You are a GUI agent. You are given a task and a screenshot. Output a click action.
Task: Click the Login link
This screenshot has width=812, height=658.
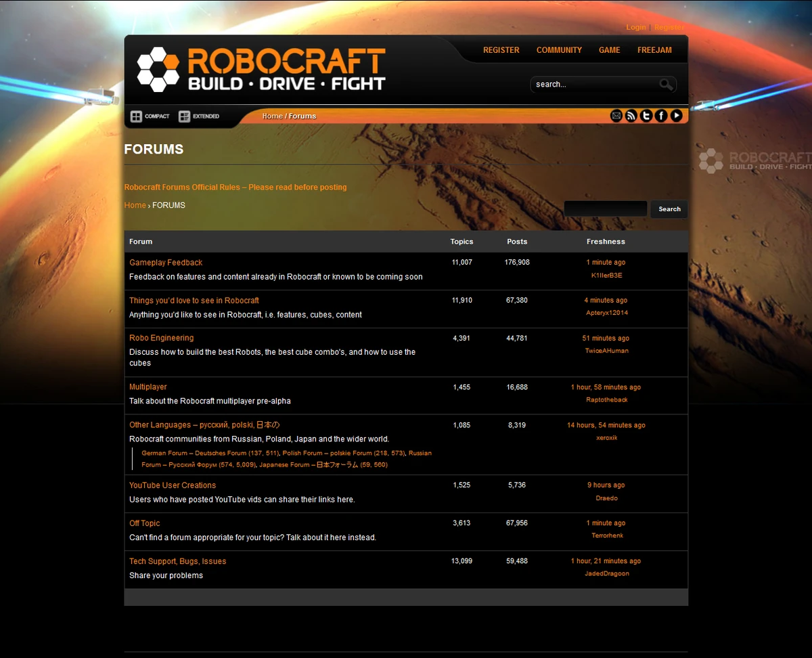point(635,27)
